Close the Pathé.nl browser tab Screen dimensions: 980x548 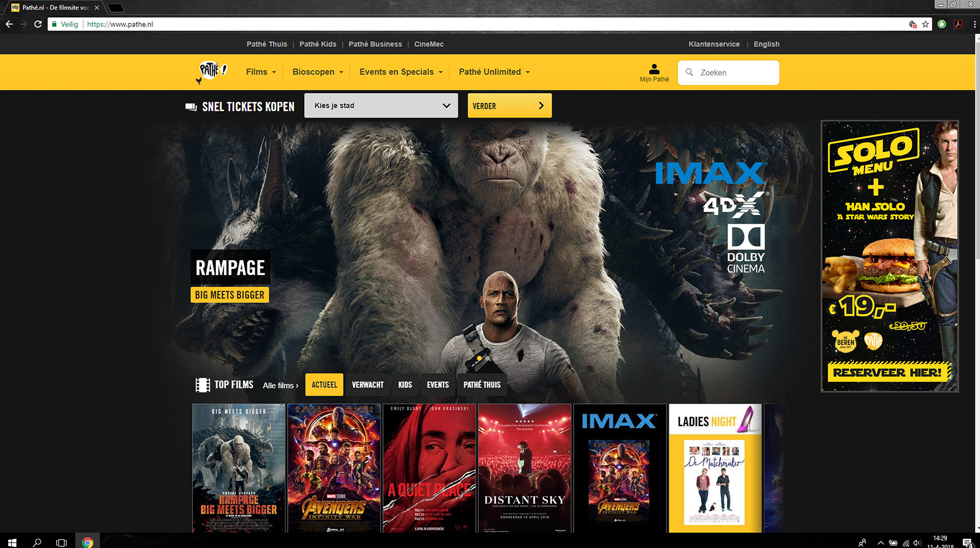tap(96, 8)
